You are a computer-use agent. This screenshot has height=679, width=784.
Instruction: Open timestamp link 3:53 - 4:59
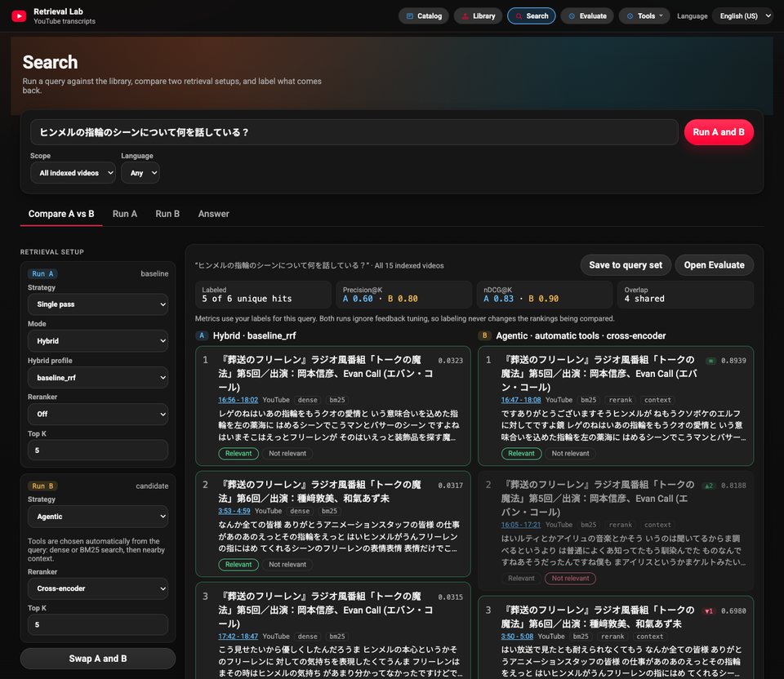click(234, 511)
